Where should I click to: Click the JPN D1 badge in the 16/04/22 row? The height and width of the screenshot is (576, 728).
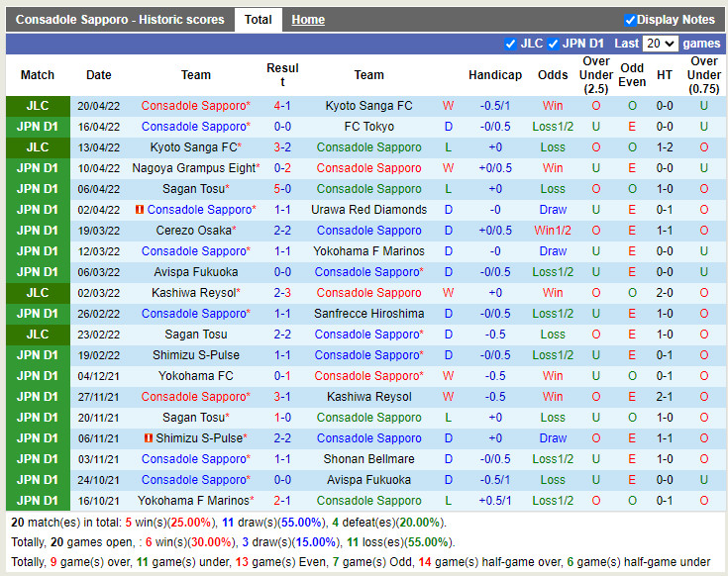click(38, 127)
